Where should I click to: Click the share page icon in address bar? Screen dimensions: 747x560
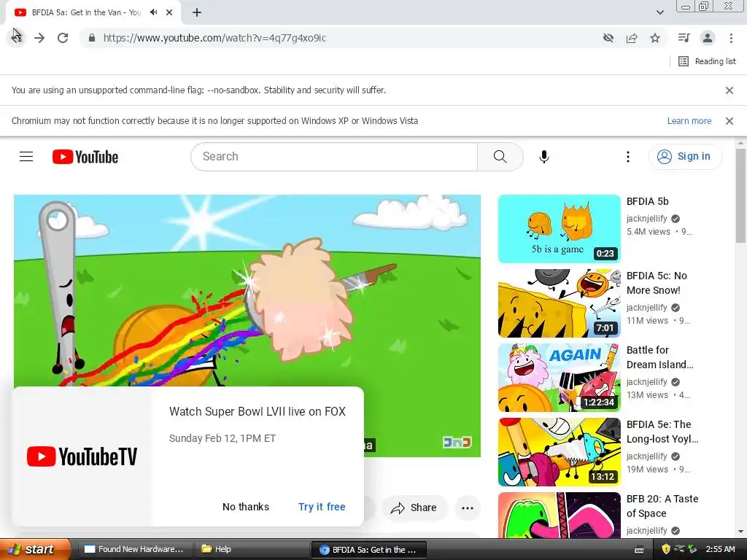632,38
